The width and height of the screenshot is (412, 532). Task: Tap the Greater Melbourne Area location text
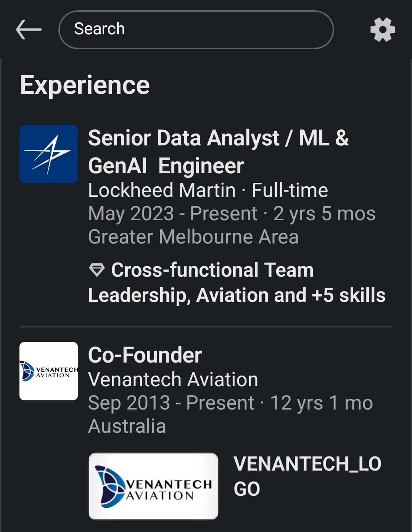click(x=193, y=237)
